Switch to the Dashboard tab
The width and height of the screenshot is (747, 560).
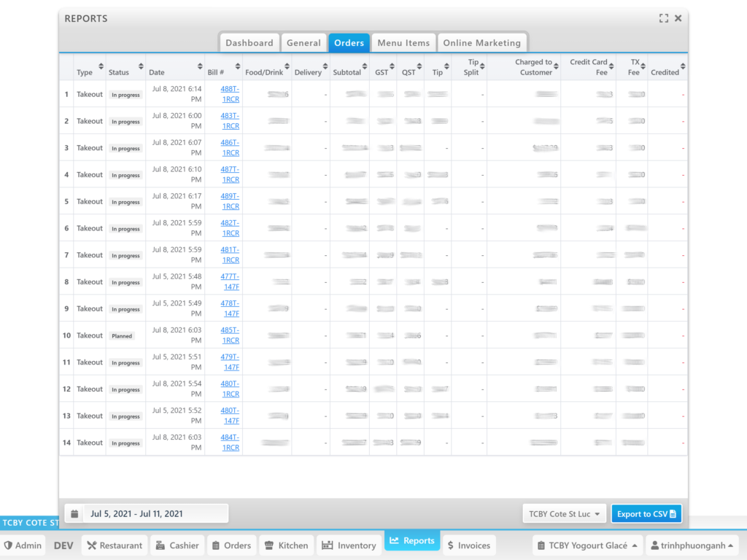click(249, 43)
